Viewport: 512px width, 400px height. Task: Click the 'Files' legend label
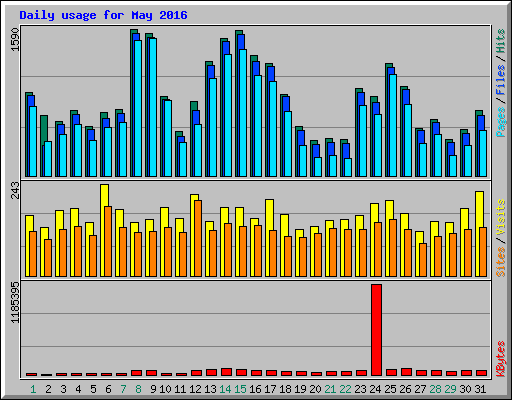[501, 80]
